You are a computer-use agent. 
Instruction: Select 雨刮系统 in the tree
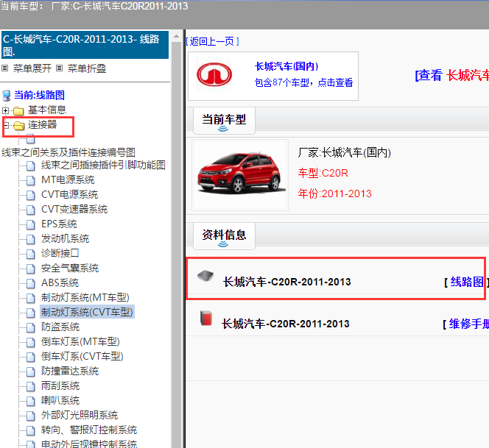pos(60,386)
